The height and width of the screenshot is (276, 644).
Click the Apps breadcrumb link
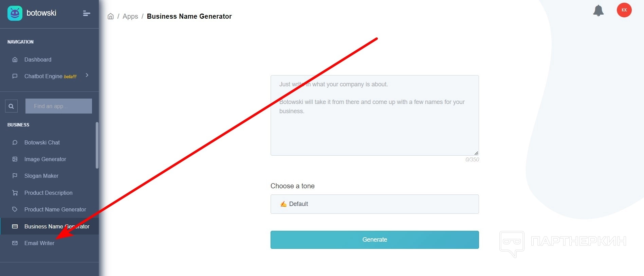point(130,16)
